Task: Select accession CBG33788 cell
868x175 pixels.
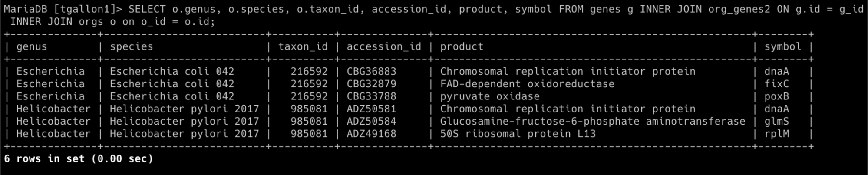Action: pyautogui.click(x=371, y=96)
